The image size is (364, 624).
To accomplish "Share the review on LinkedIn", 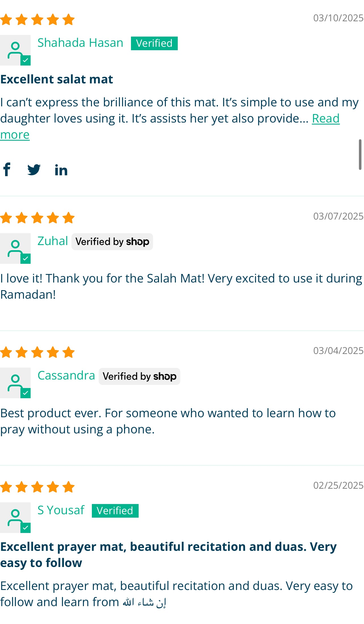I will 61,170.
